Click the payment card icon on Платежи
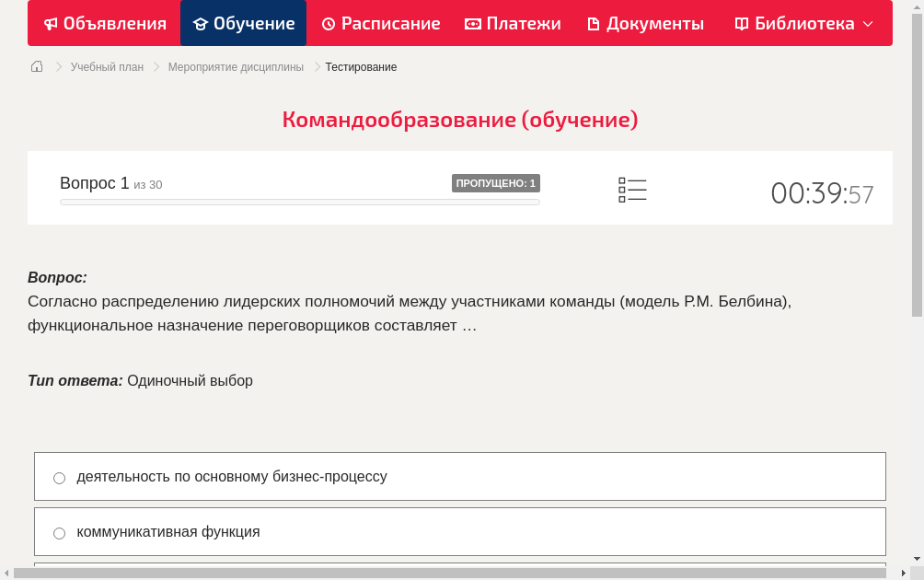Viewport: 924px width, 580px height. pos(472,23)
